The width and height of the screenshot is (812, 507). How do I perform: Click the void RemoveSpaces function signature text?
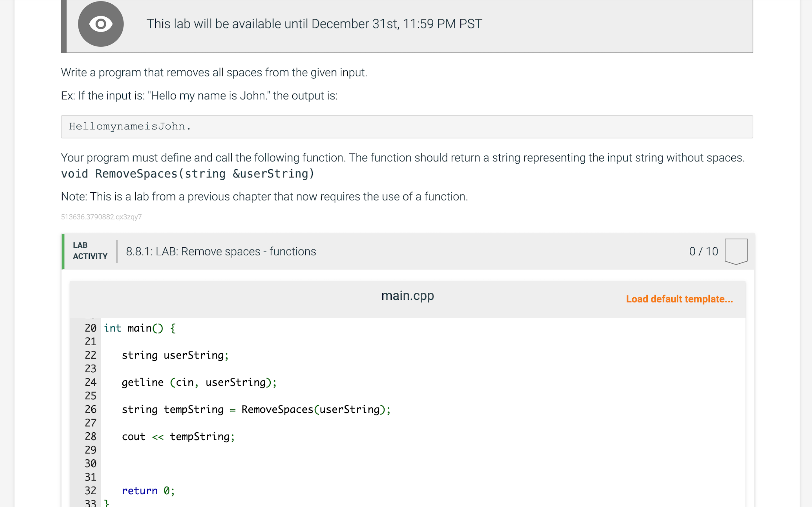(187, 174)
